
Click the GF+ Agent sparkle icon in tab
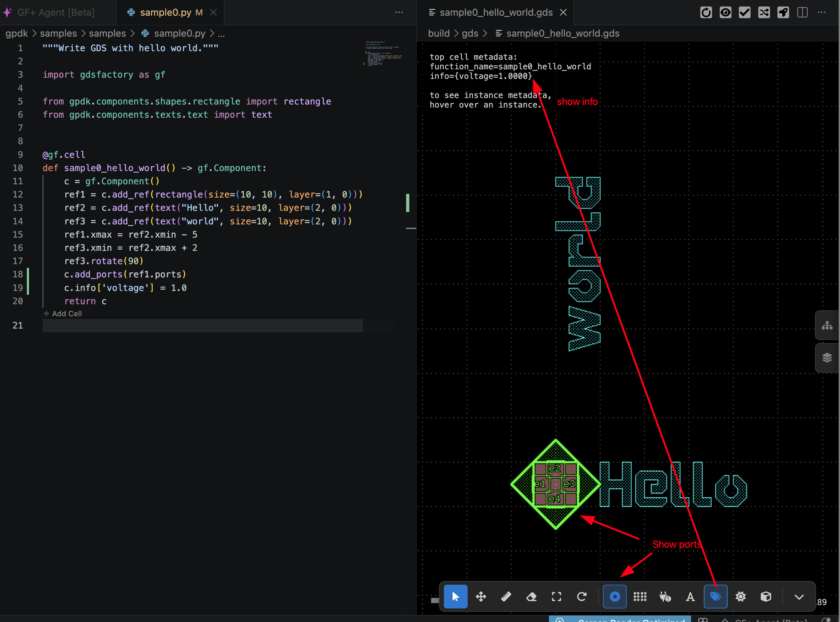[7, 12]
